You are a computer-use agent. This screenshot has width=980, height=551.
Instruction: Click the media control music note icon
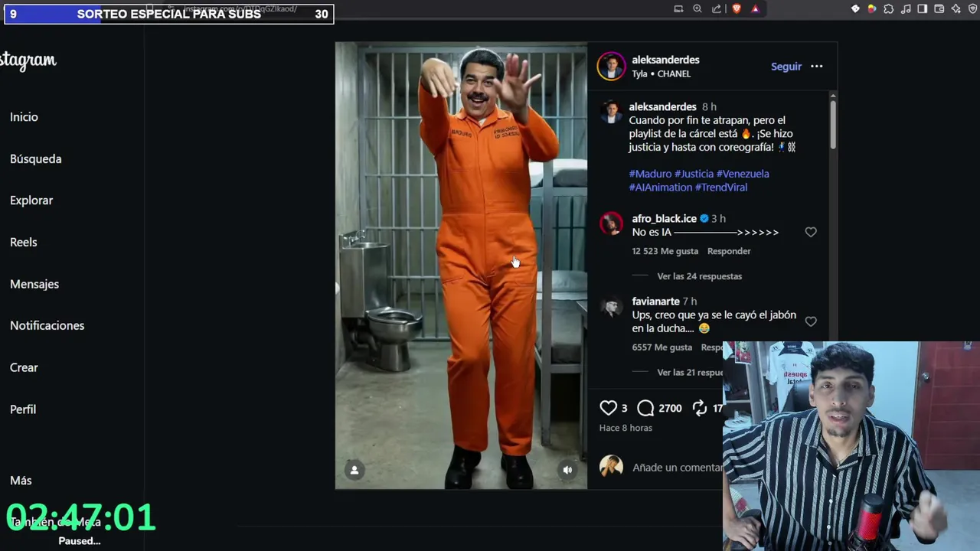(906, 9)
